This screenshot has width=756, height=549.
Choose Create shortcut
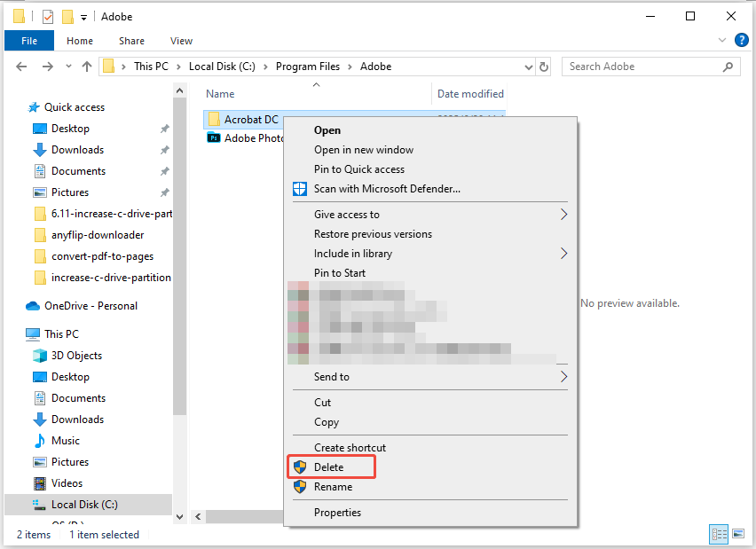[350, 448]
